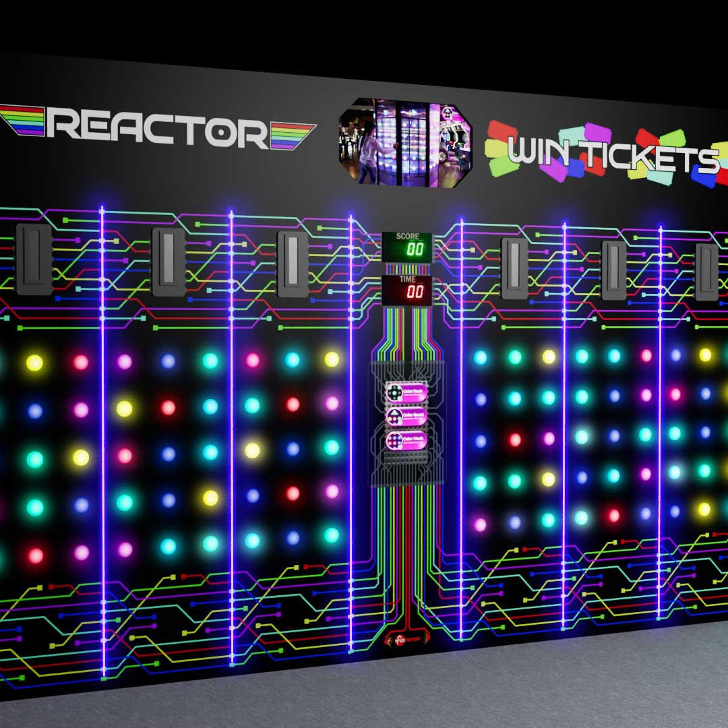Tap the leftmost ticket dispenser slot

34,259
